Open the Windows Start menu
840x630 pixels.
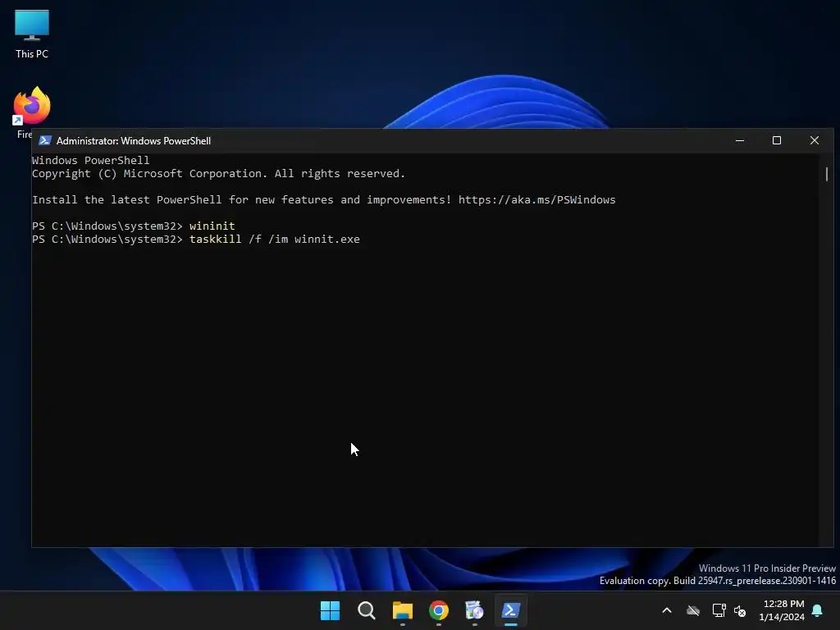click(x=330, y=610)
